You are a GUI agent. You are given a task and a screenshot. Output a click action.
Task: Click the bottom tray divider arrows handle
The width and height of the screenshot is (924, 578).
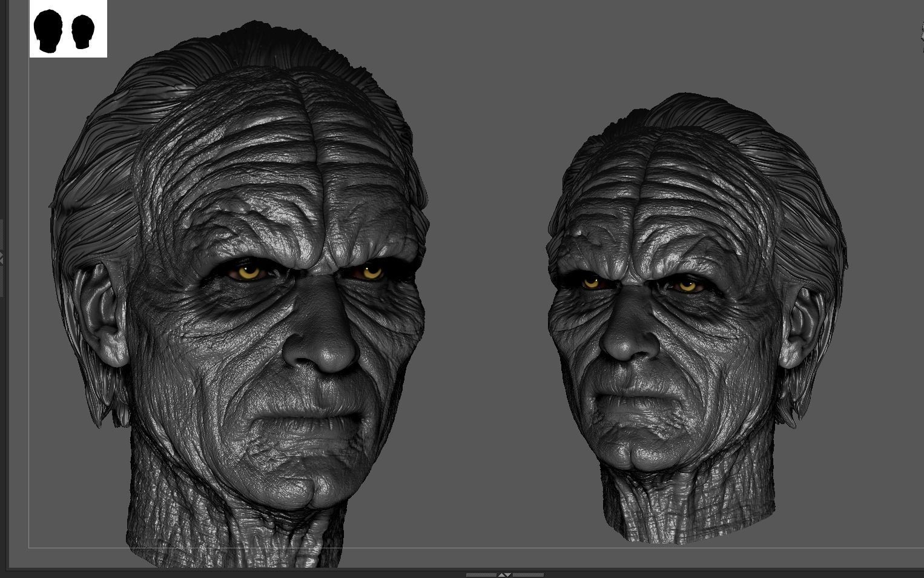click(504, 574)
